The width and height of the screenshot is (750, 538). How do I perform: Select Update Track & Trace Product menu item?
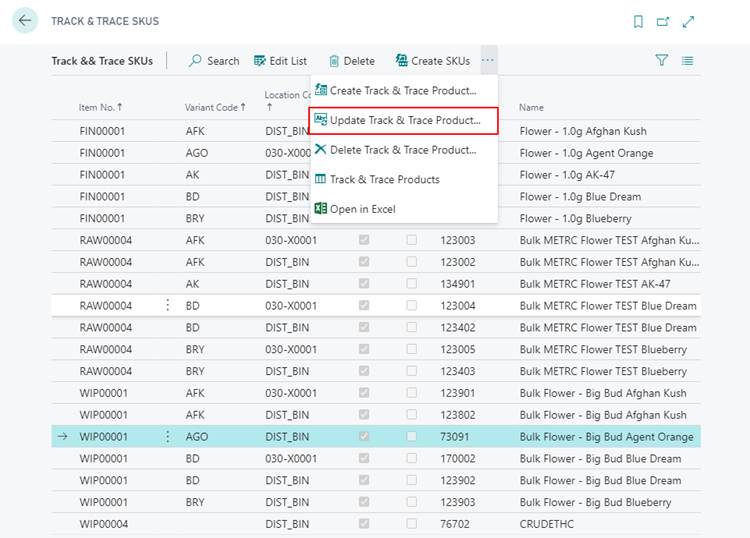(403, 121)
